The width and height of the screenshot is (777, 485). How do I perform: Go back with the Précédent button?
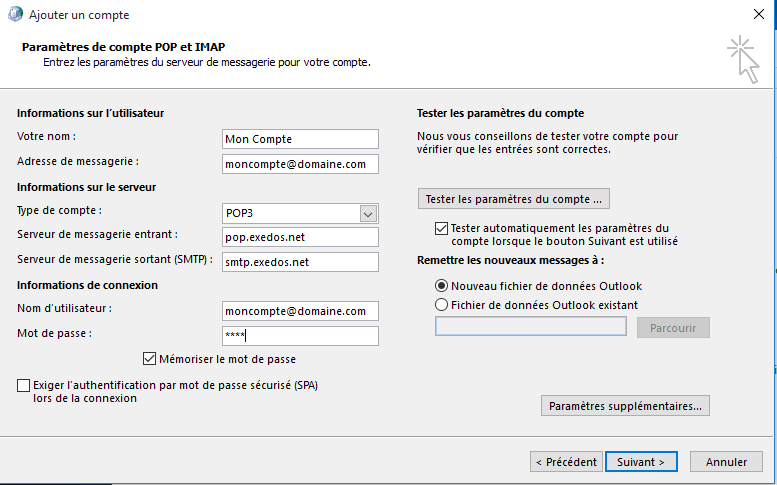[566, 462]
